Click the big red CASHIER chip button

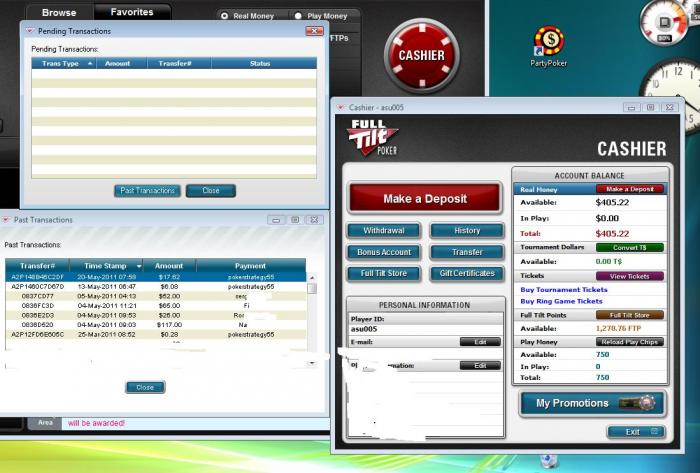tap(421, 56)
